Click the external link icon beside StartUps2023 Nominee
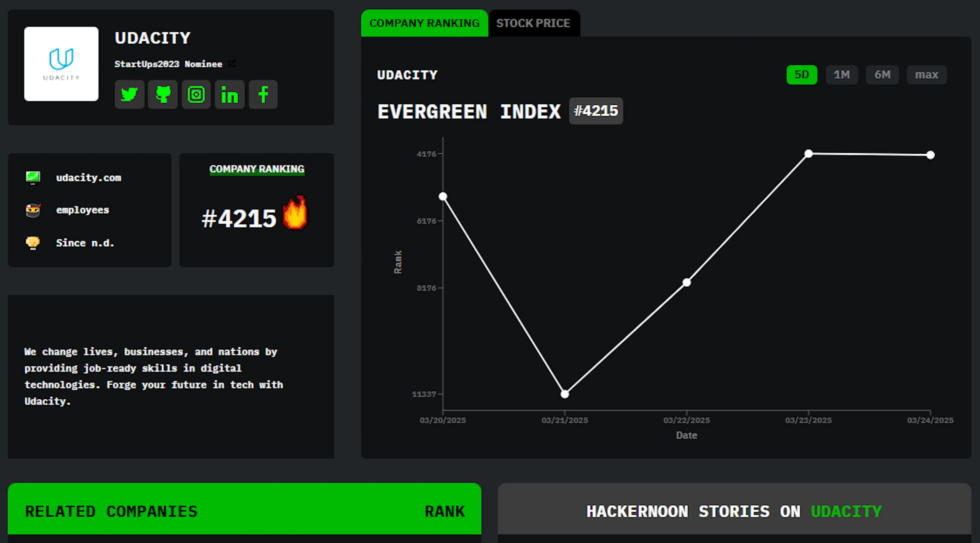This screenshot has width=980, height=543. click(x=232, y=64)
